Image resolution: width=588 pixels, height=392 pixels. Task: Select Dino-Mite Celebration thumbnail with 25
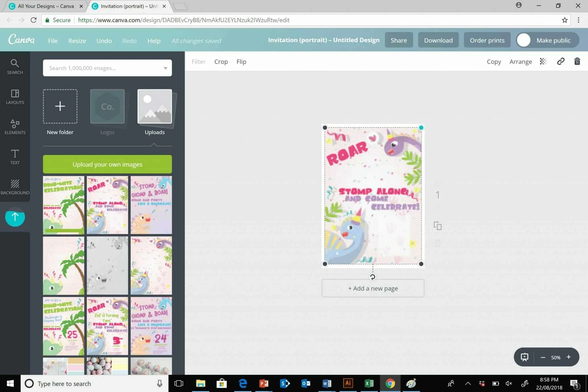click(63, 326)
